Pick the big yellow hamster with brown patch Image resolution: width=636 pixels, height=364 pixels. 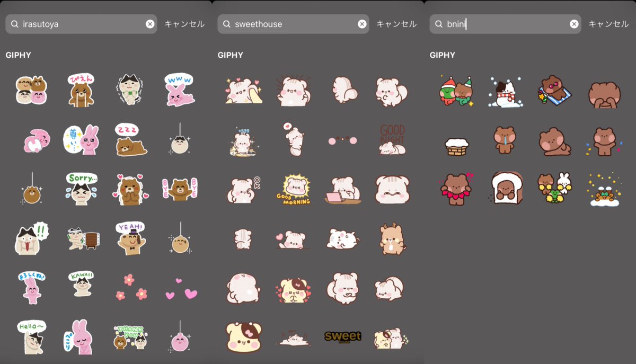pos(243,337)
